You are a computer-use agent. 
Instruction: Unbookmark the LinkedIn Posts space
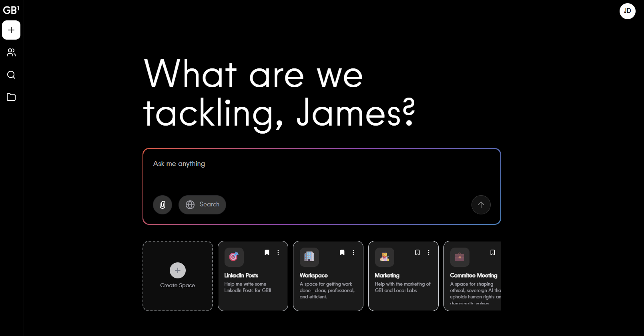pos(267,252)
